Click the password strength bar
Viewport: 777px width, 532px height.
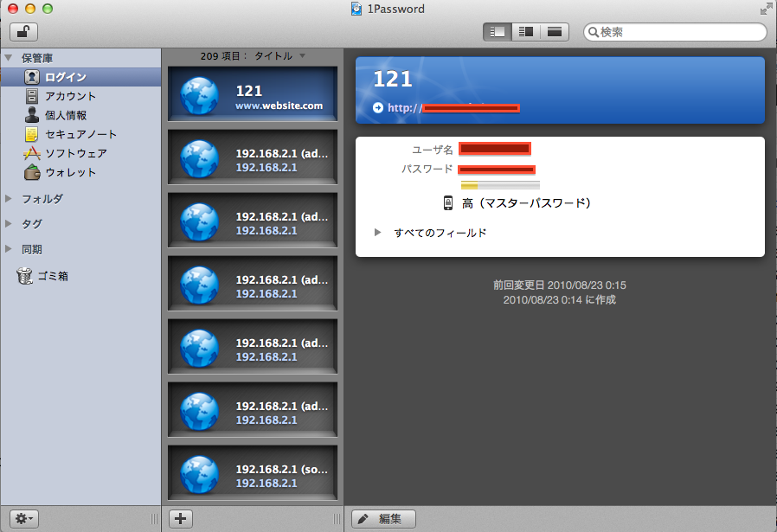click(500, 186)
